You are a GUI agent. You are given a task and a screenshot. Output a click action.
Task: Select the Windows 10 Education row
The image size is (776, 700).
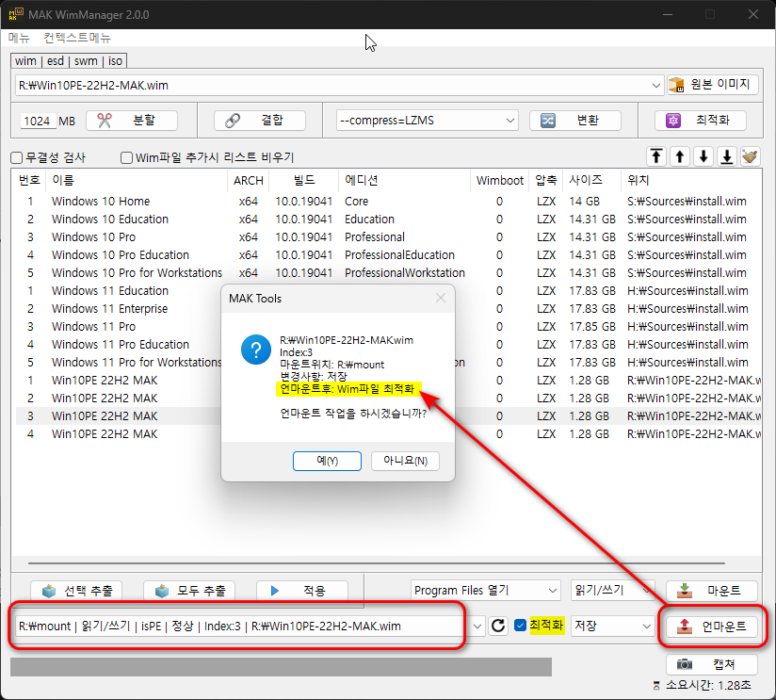click(x=389, y=220)
